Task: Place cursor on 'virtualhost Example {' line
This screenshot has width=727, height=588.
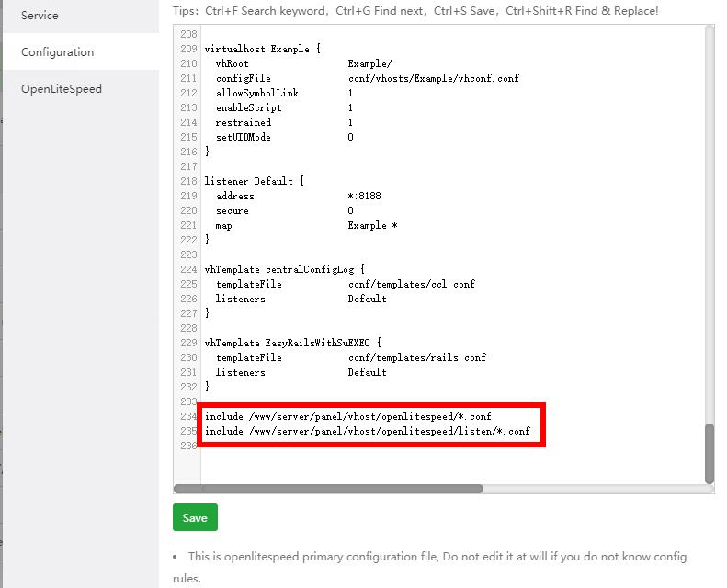Action: click(x=262, y=49)
